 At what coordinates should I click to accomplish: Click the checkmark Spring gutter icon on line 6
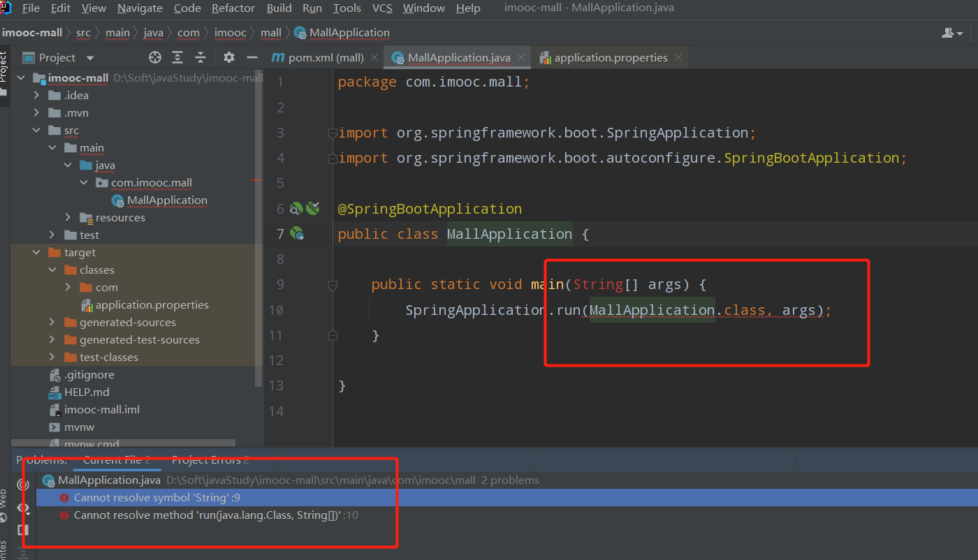(x=312, y=207)
